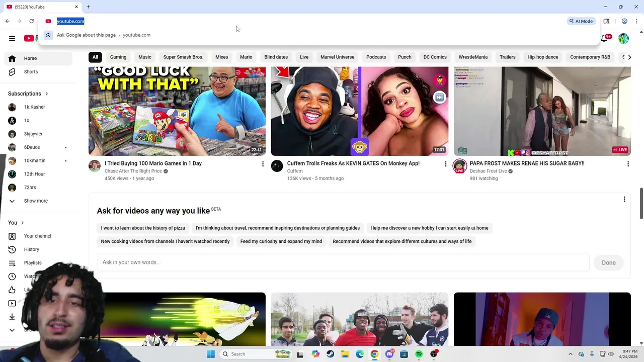Select the Music filter chip
Viewport: 644px width, 362px height.
[145, 57]
